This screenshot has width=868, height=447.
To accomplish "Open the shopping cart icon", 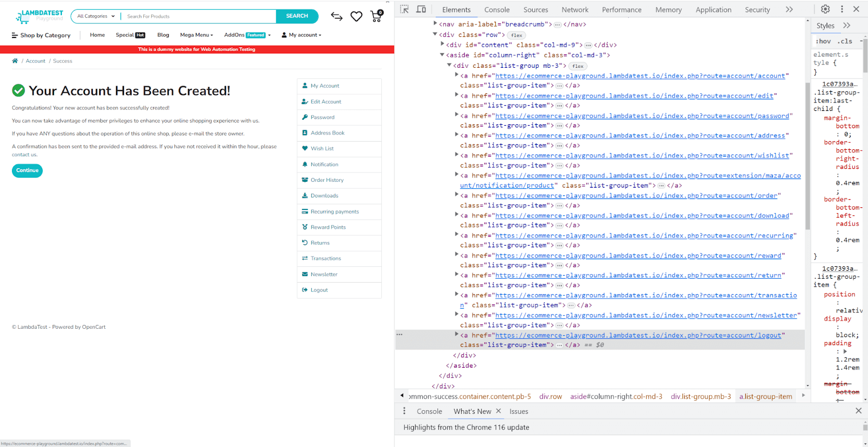I will 376,16.
